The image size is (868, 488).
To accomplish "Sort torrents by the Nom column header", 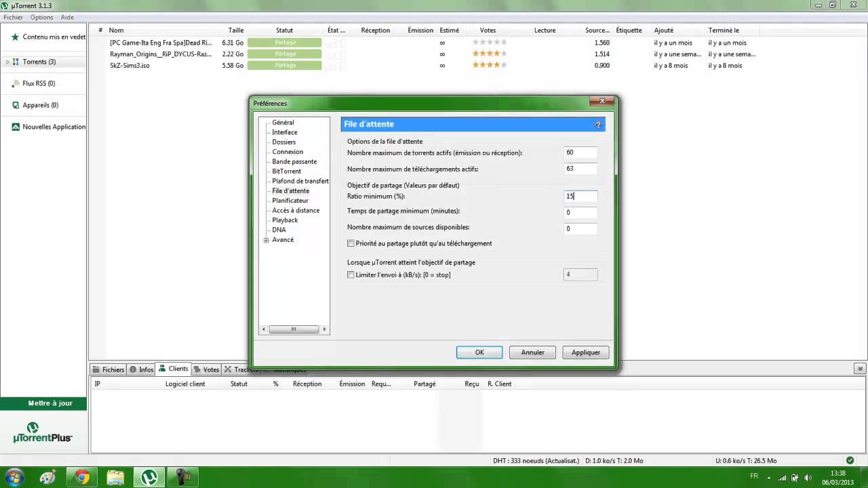I will (116, 30).
